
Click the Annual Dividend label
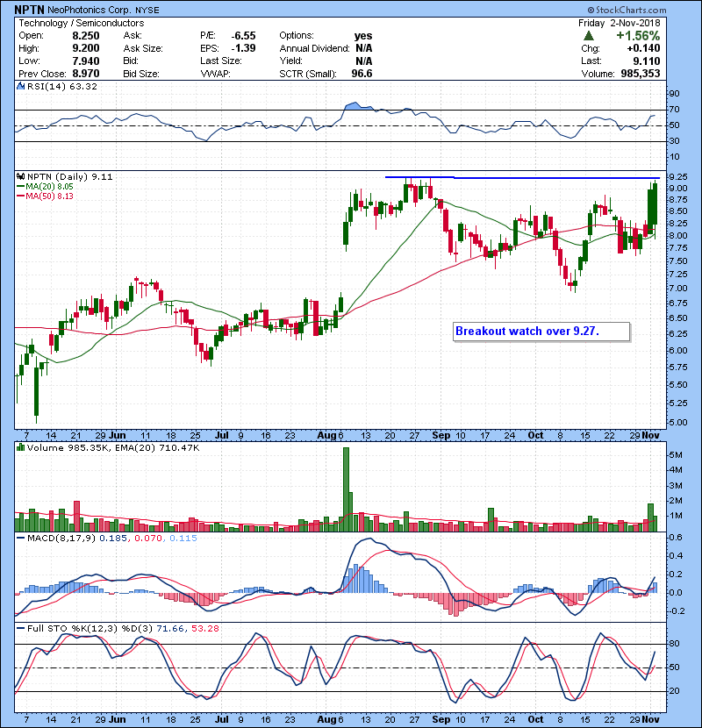click(314, 48)
